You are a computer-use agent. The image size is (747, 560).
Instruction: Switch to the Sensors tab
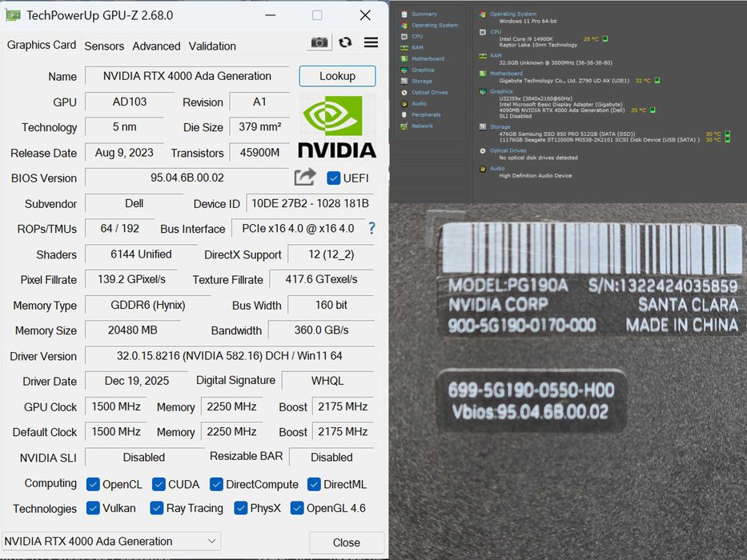[104, 46]
